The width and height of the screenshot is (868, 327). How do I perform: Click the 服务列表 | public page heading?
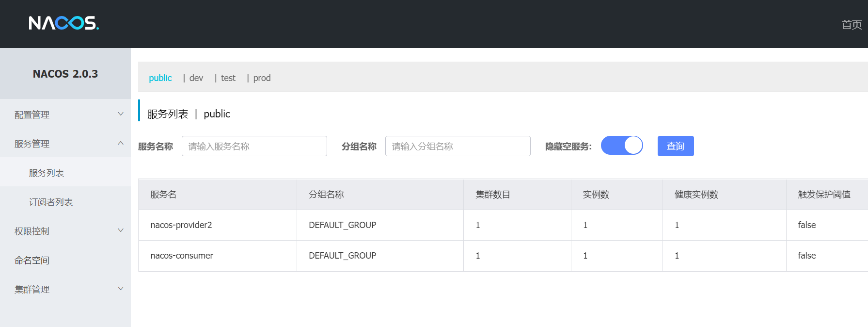click(189, 114)
